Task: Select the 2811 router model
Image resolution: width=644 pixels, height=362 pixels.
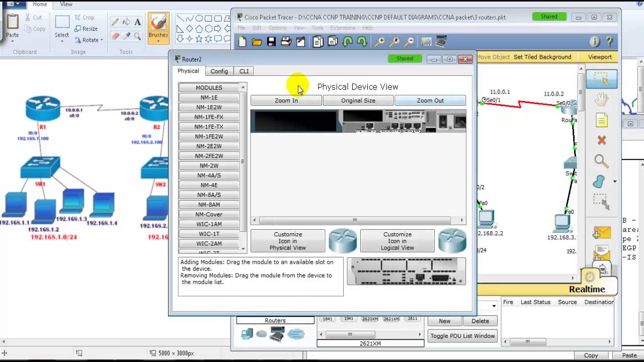Action: pyautogui.click(x=413, y=319)
